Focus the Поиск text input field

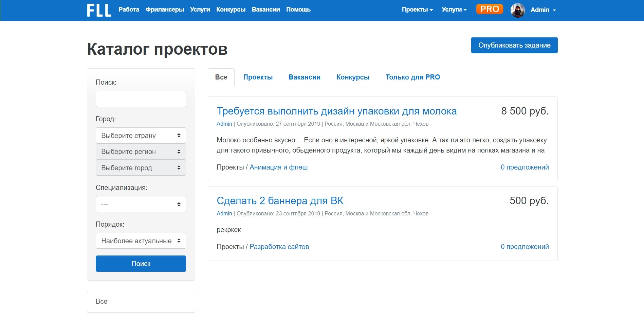(141, 99)
